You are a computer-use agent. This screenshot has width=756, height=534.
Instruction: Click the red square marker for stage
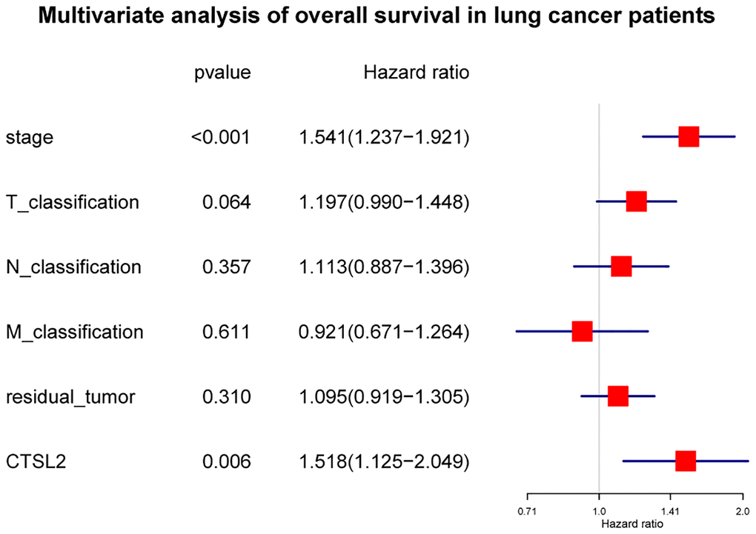pos(689,137)
